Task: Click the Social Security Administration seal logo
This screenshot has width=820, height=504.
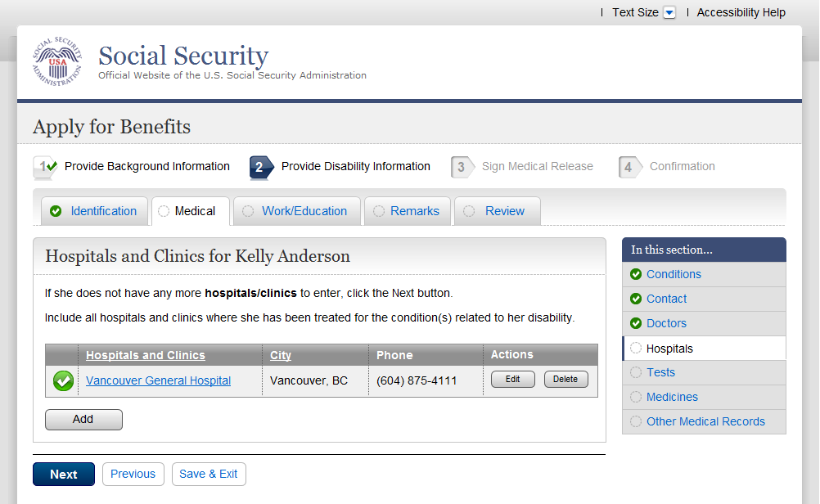Action: click(57, 61)
